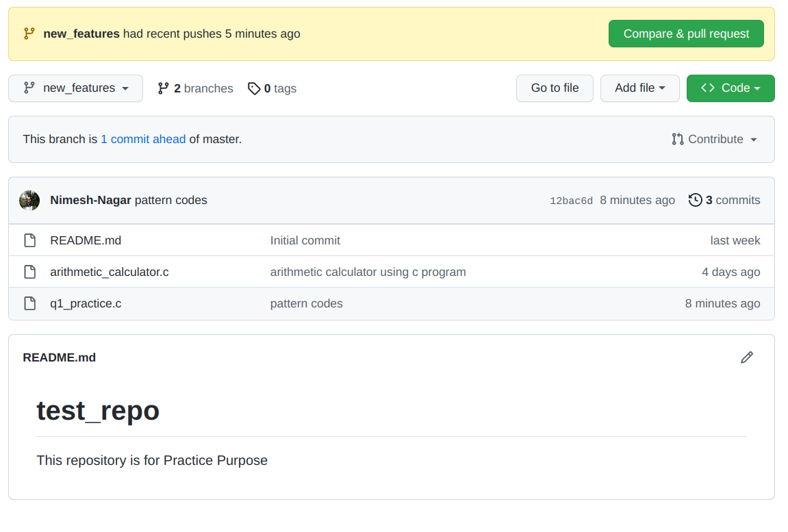This screenshot has height=532, width=788.
Task: Click Nimesh-Nagar's avatar thumbnail
Action: click(x=29, y=200)
